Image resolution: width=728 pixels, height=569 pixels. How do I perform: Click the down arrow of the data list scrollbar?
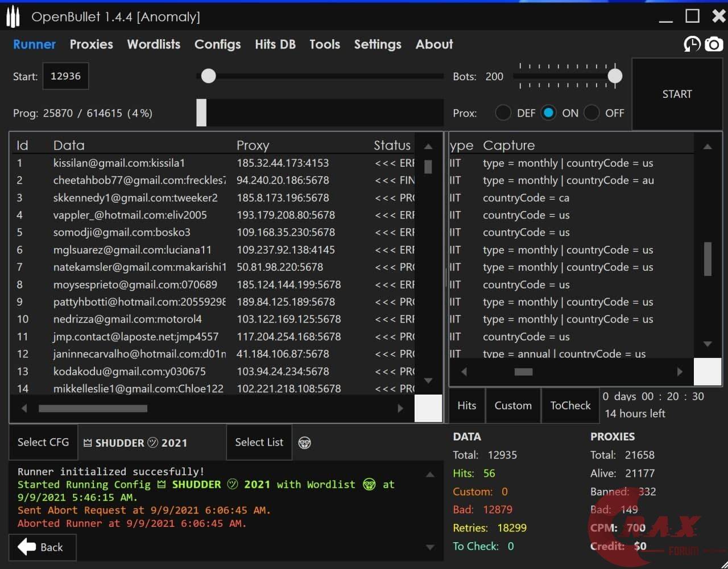[428, 381]
